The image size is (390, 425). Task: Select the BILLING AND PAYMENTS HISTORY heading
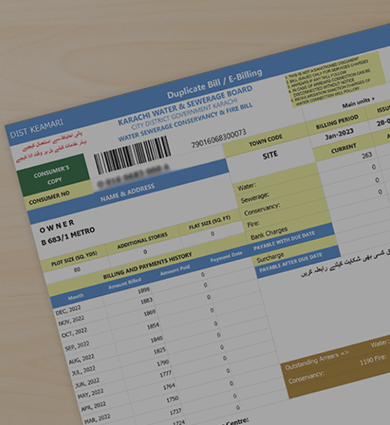[147, 266]
